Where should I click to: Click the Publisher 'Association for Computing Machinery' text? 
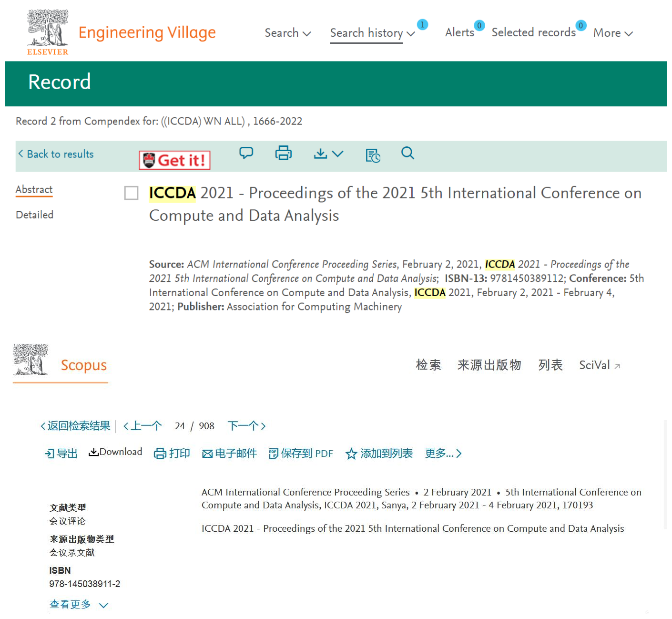(x=314, y=307)
